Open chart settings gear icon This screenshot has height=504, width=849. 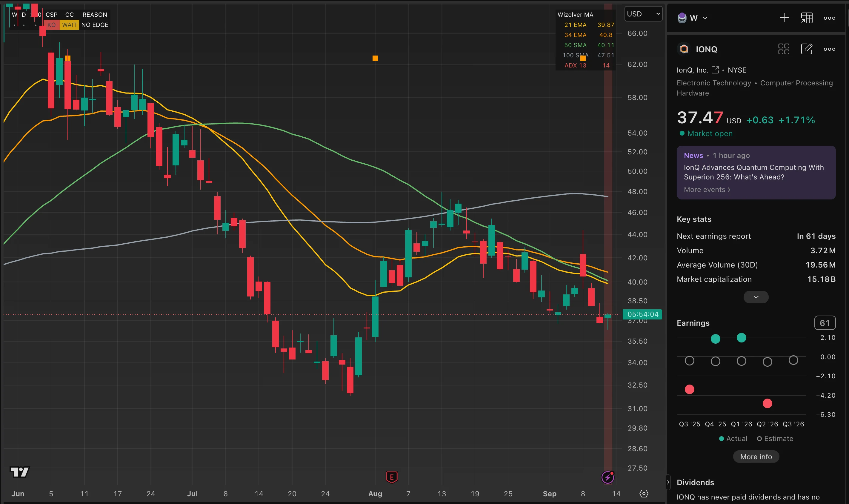click(644, 494)
